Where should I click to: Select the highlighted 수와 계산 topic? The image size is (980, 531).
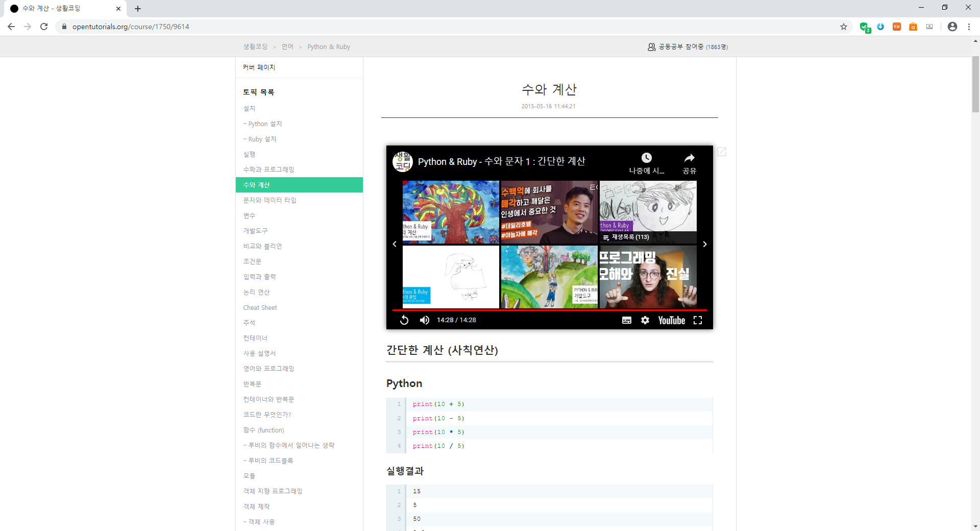pyautogui.click(x=299, y=185)
